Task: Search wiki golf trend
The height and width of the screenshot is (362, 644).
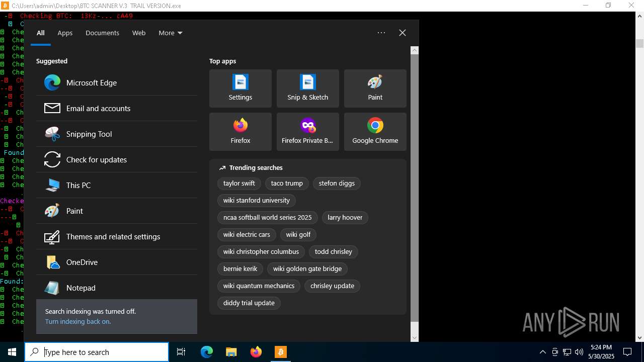Action: tap(298, 235)
